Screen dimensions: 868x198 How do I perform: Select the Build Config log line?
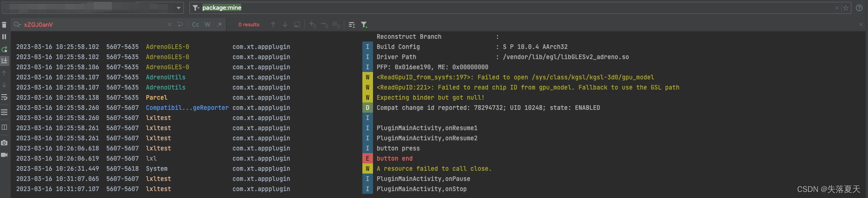click(472, 47)
